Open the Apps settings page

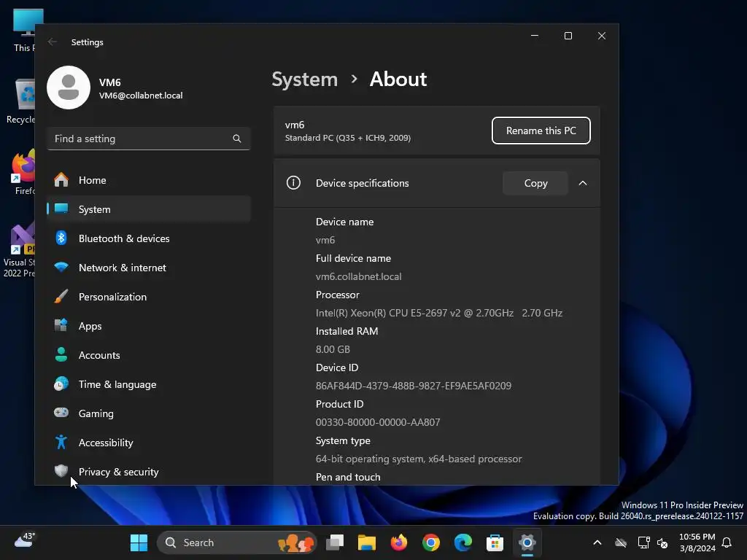click(x=149, y=326)
